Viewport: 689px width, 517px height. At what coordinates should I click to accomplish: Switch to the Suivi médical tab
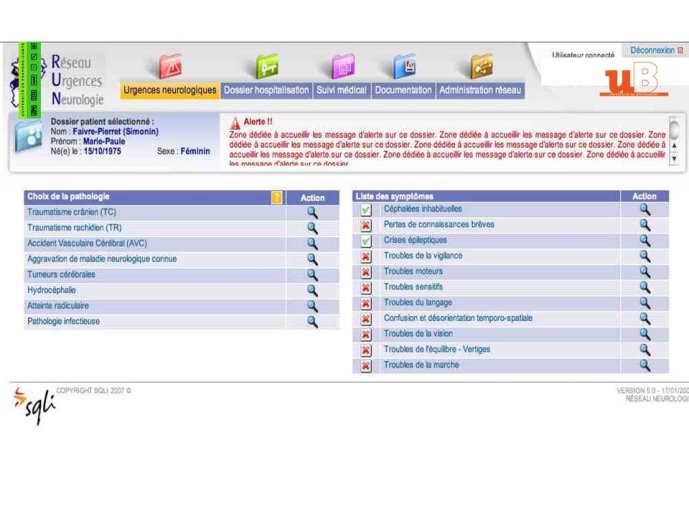pos(341,90)
